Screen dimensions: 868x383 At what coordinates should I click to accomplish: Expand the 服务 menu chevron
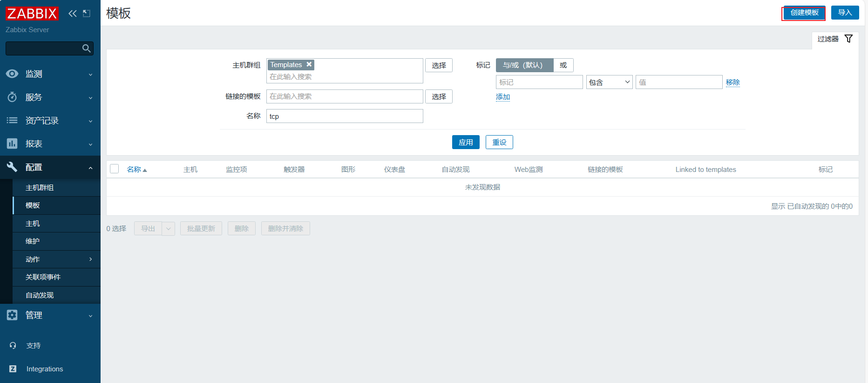coord(91,98)
